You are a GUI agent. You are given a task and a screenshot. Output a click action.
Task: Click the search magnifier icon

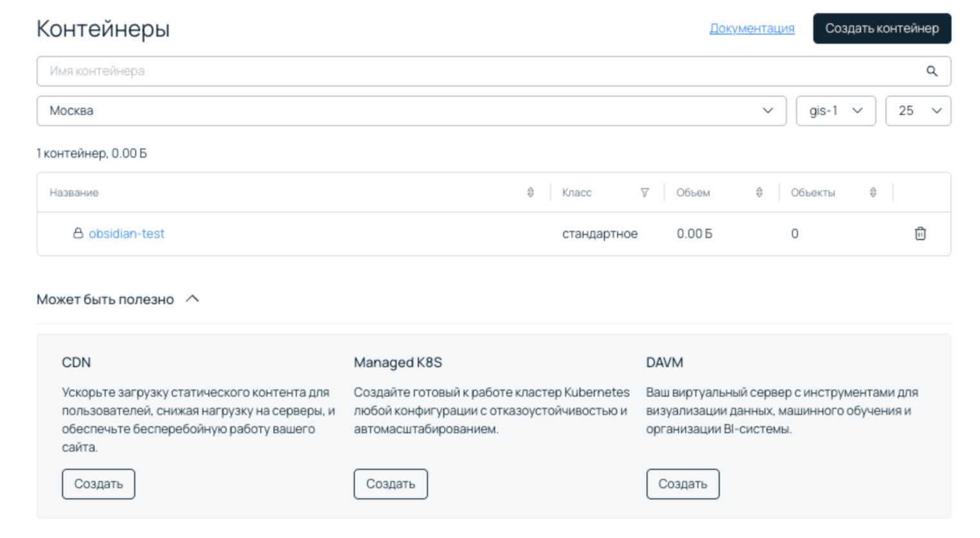(x=931, y=71)
